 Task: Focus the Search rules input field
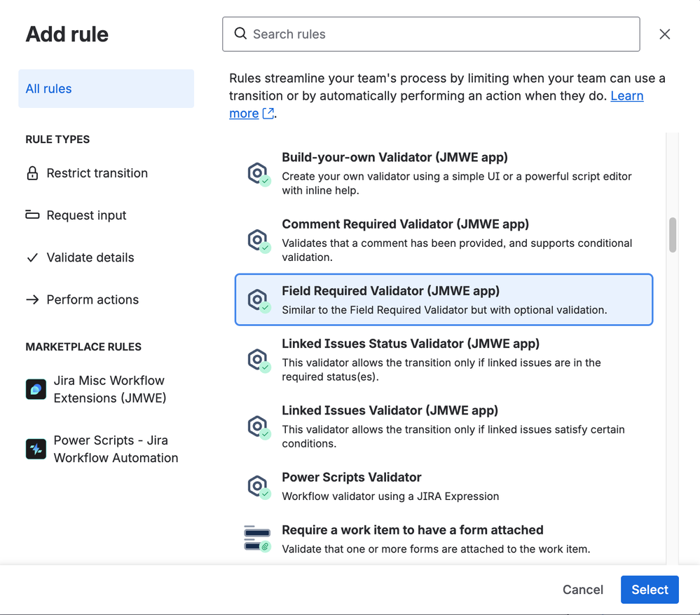[431, 34]
